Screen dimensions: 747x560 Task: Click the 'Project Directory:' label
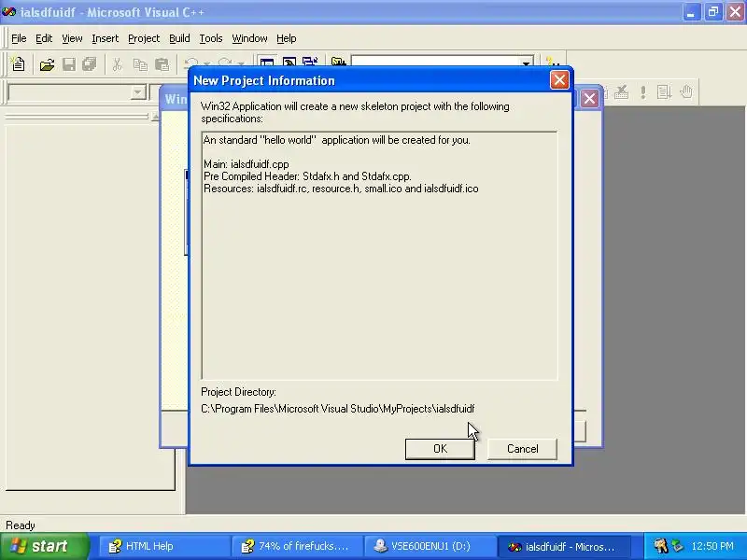[x=239, y=392]
